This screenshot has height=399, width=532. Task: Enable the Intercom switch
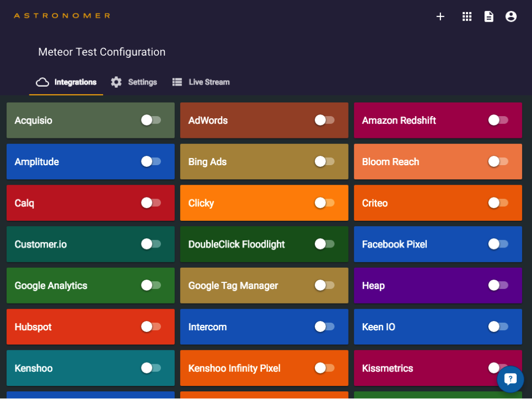click(x=325, y=327)
